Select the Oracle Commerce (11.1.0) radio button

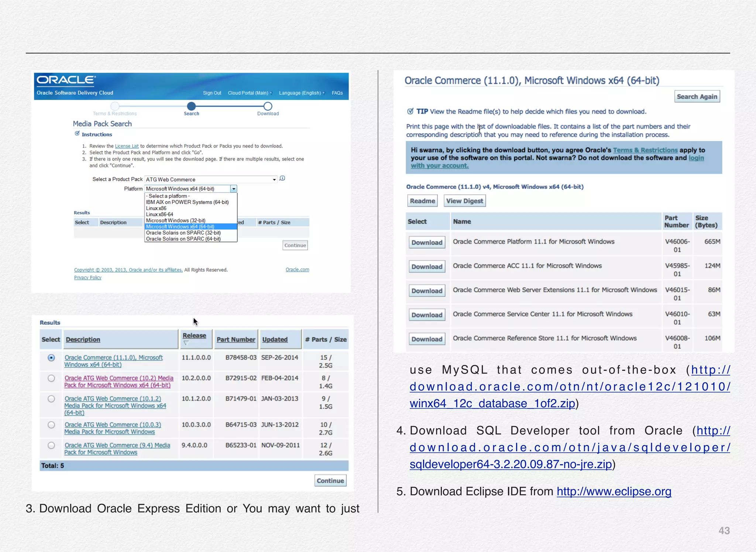pos(51,358)
